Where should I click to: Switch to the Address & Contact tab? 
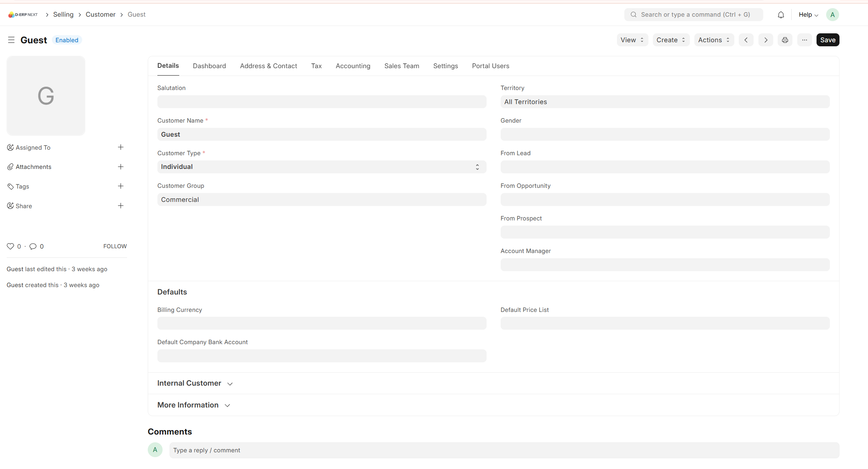268,66
